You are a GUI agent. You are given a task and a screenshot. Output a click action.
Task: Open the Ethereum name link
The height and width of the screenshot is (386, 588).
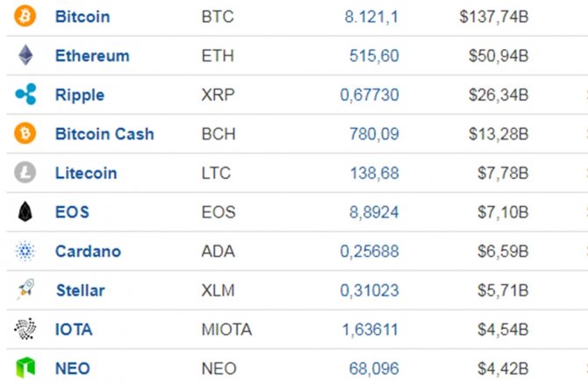[x=92, y=55]
